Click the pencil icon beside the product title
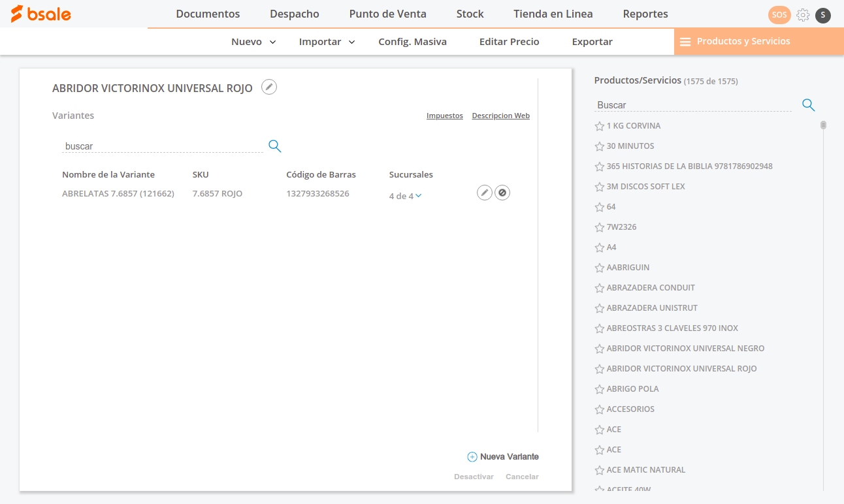This screenshot has width=844, height=504. click(269, 87)
